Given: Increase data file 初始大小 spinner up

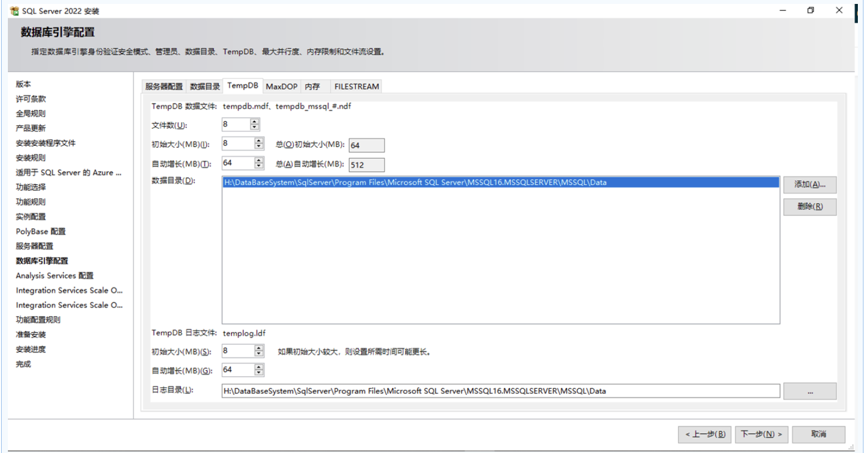Looking at the screenshot, I should (259, 141).
